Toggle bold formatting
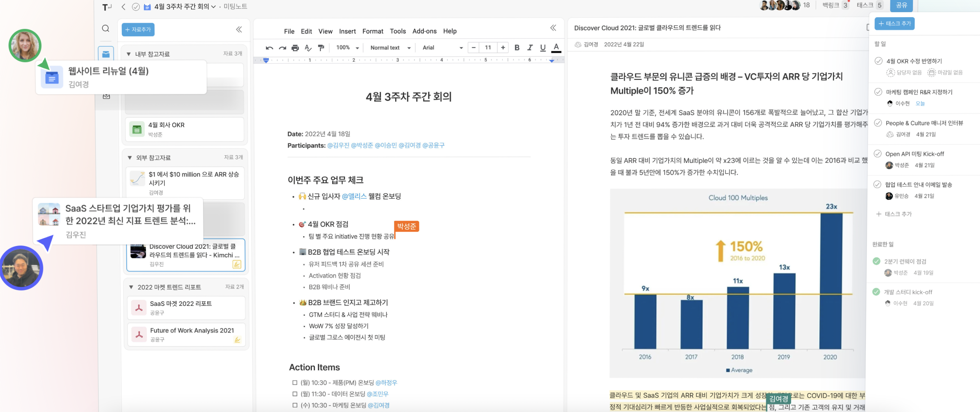The image size is (980, 412). coord(517,48)
